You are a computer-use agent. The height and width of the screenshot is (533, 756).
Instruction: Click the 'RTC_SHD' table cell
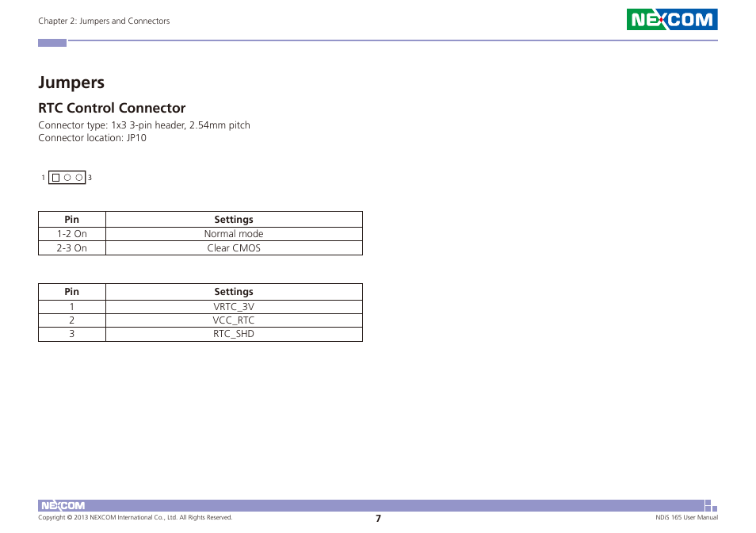234,334
